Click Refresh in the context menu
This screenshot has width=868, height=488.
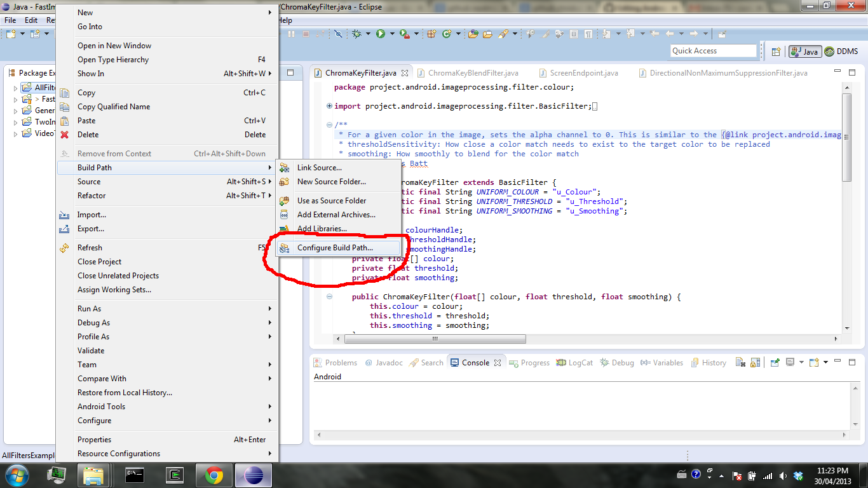(x=166, y=248)
